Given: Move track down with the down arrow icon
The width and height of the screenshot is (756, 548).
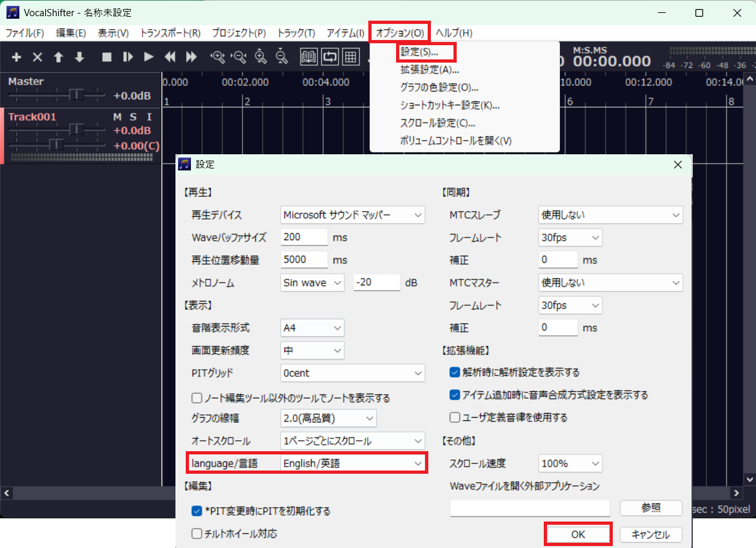Looking at the screenshot, I should click(x=79, y=57).
